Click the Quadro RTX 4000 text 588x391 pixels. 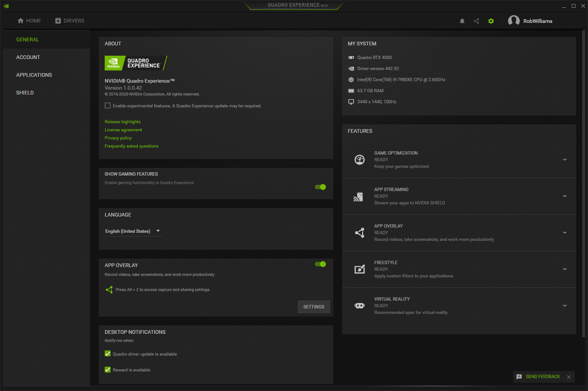click(x=375, y=58)
